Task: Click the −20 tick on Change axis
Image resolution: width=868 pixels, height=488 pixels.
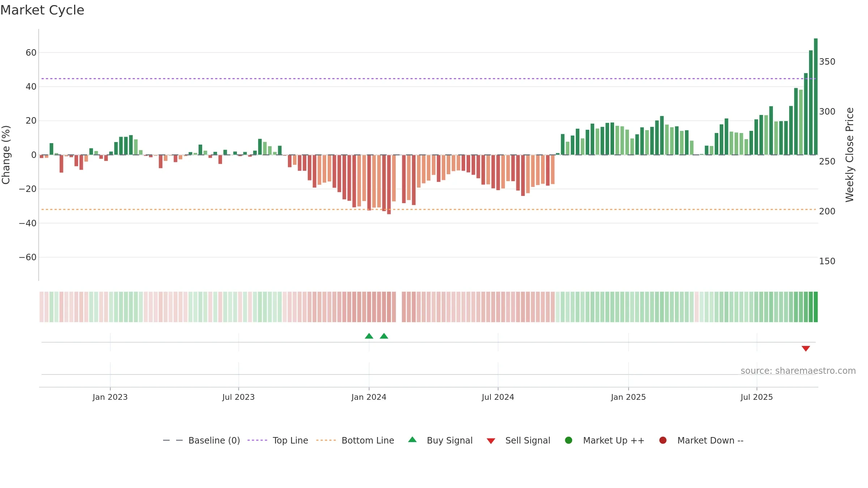Action: coord(28,189)
